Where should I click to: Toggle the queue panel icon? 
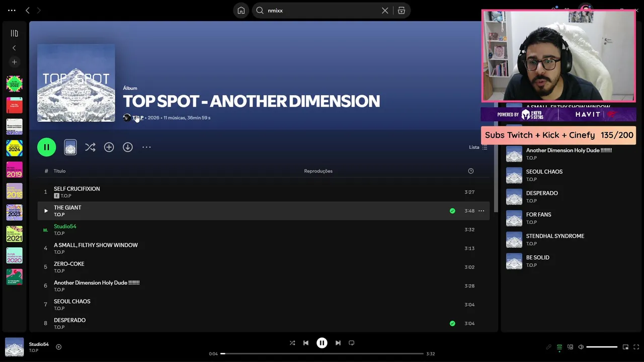(559, 347)
